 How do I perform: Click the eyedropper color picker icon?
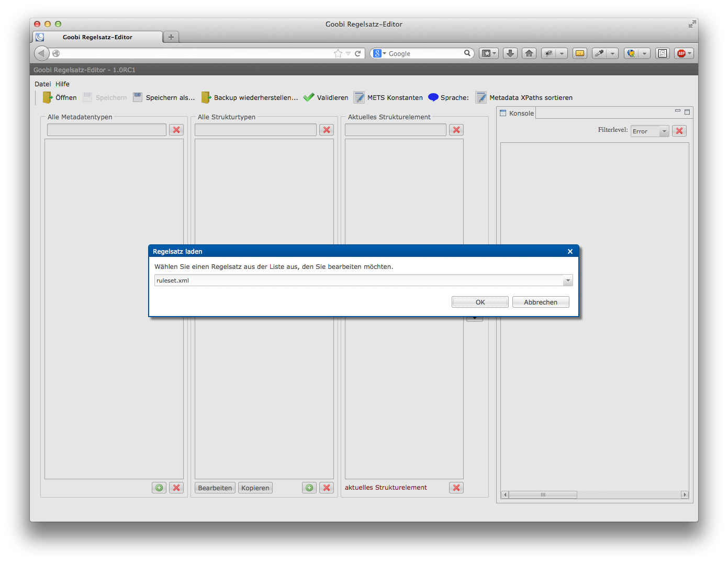tap(599, 53)
